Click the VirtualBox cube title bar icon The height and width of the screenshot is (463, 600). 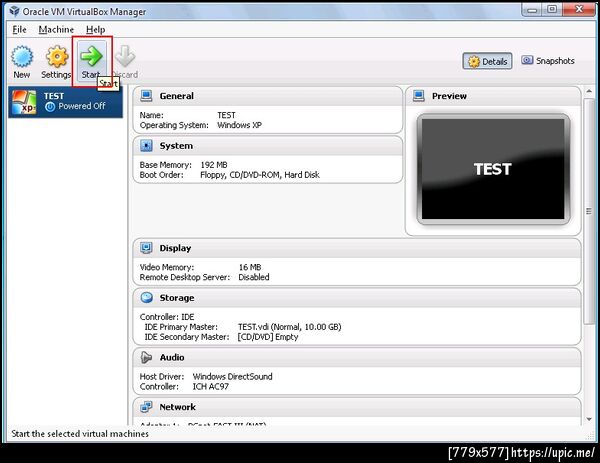coord(15,11)
